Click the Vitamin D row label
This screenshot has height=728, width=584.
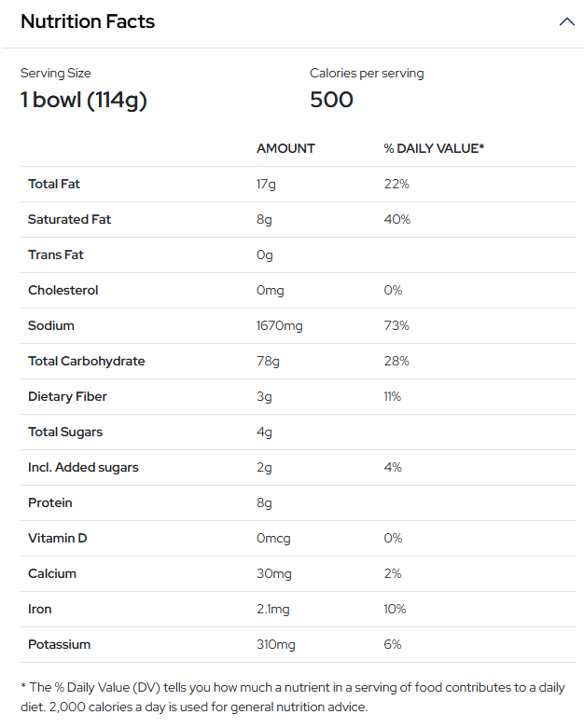click(x=57, y=538)
